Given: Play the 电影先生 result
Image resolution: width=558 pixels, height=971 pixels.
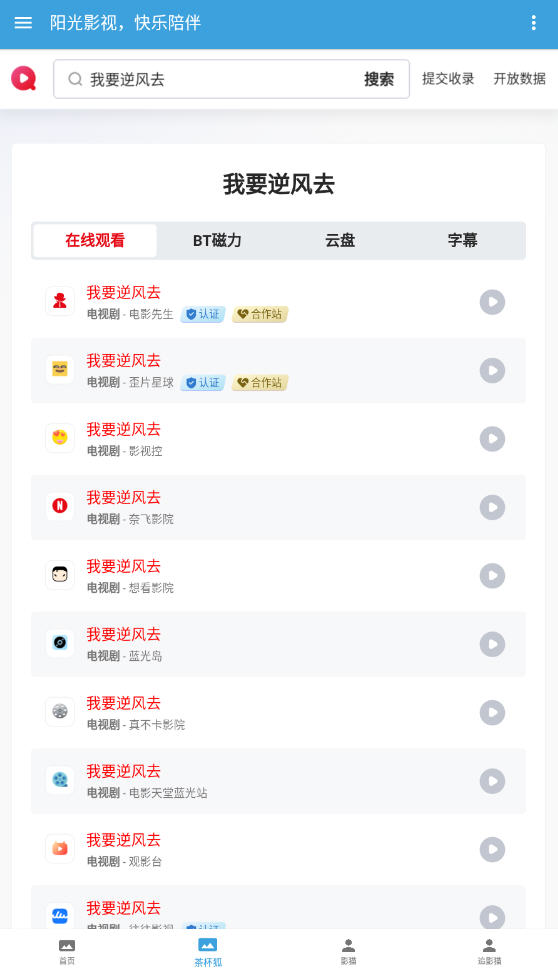Looking at the screenshot, I should [x=492, y=302].
